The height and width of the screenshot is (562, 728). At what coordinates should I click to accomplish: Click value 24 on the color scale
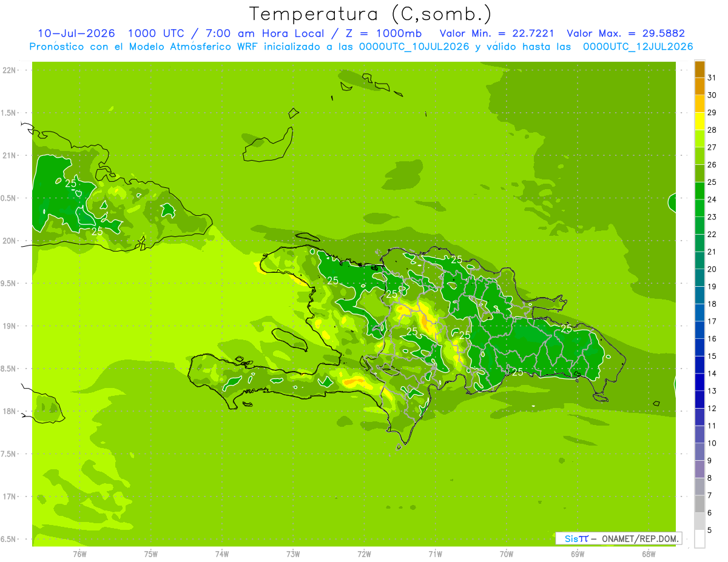712,199
